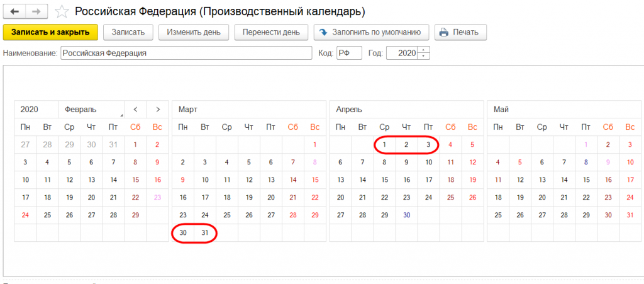Screen dimensions: 644x284
Task: Select March 30 in the calendar
Action: tap(183, 233)
